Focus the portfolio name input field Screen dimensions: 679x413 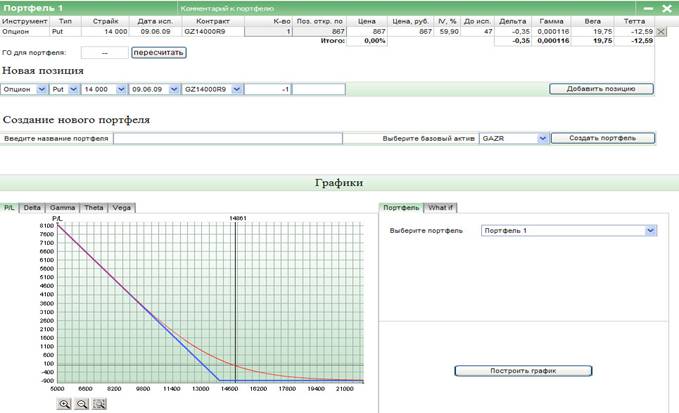pos(228,139)
